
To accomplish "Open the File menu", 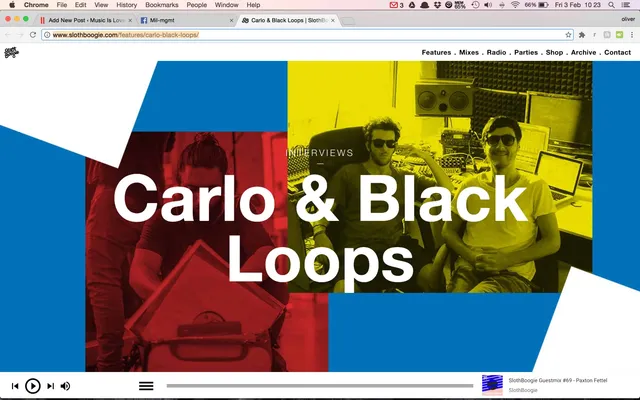I will coord(62,5).
